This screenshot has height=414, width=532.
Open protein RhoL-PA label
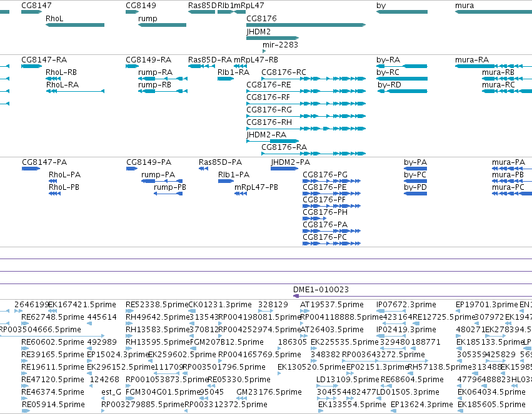(64, 175)
